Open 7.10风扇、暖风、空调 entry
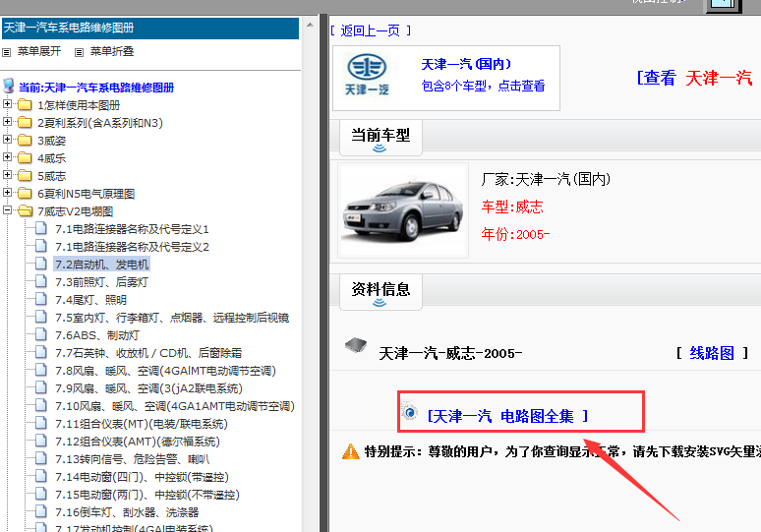761x532 pixels. 175,406
